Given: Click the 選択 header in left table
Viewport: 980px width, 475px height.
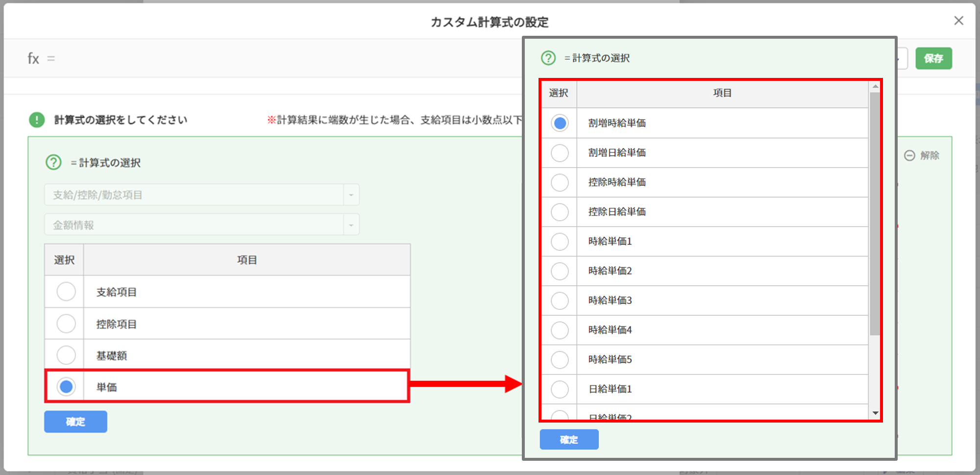Looking at the screenshot, I should (64, 260).
